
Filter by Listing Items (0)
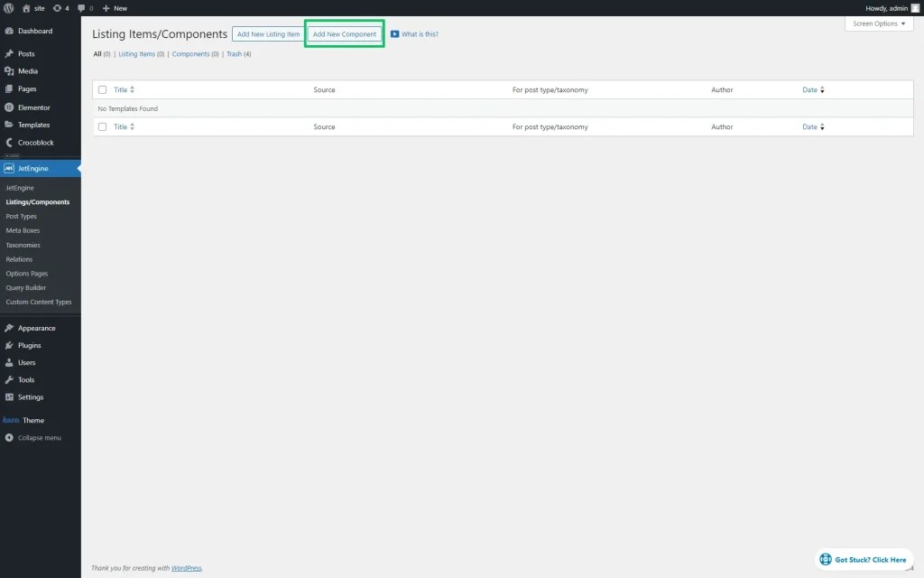pyautogui.click(x=142, y=53)
